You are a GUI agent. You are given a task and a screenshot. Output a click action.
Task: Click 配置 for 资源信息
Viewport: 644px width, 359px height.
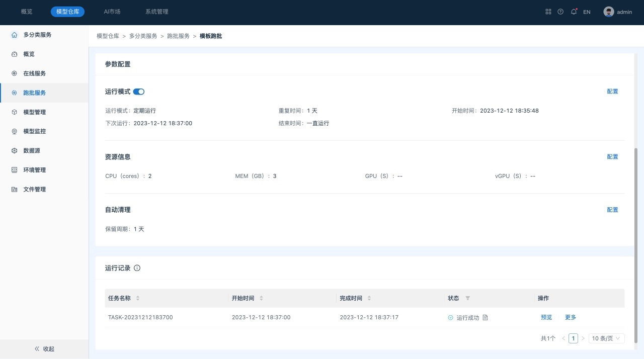[612, 157]
